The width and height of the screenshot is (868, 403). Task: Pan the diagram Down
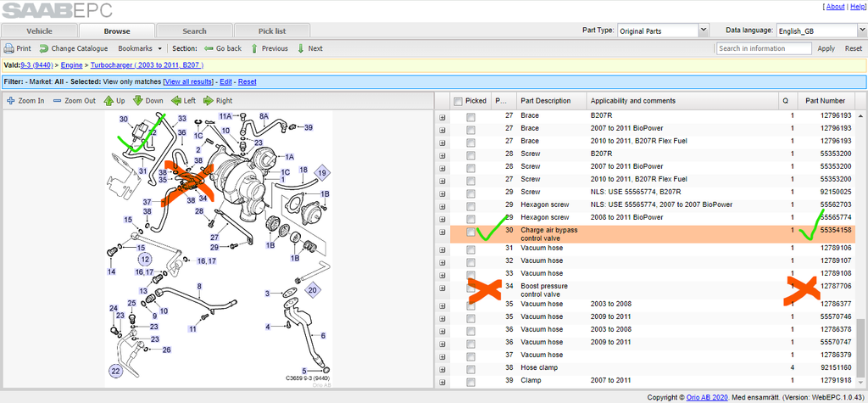click(148, 100)
